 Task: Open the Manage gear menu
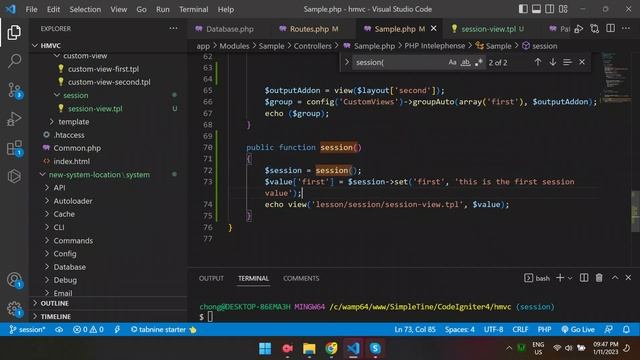point(15,309)
